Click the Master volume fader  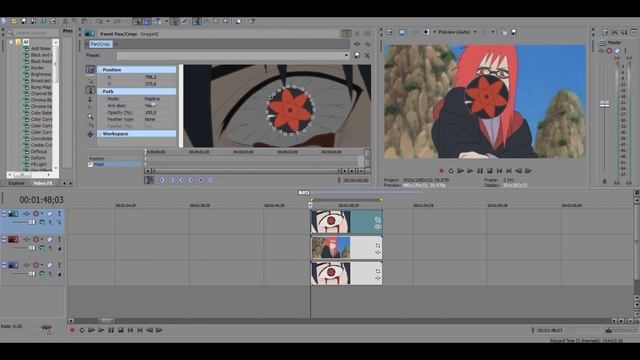(x=604, y=104)
